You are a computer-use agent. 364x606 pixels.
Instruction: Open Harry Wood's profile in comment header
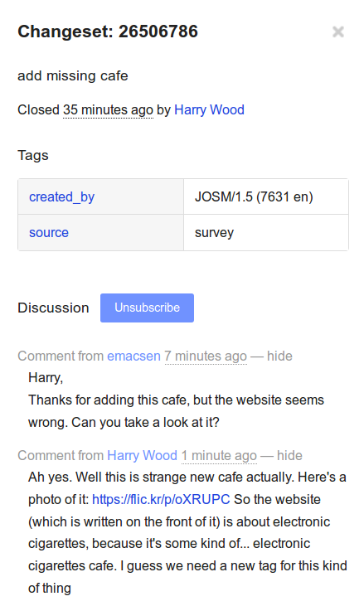click(x=142, y=455)
